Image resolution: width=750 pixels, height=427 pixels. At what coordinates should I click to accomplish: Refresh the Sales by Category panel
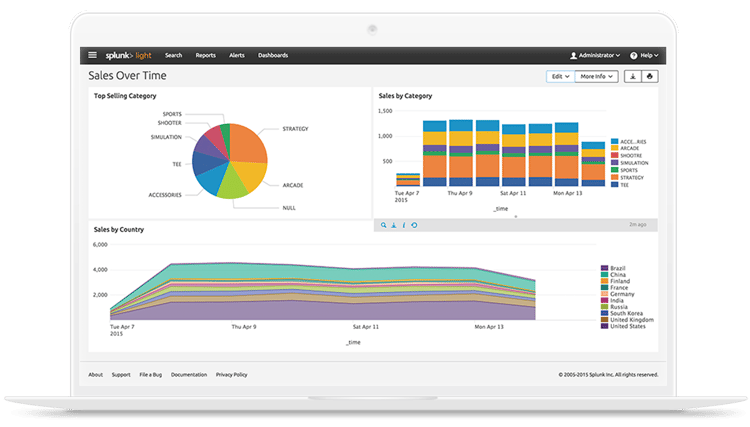tap(414, 225)
